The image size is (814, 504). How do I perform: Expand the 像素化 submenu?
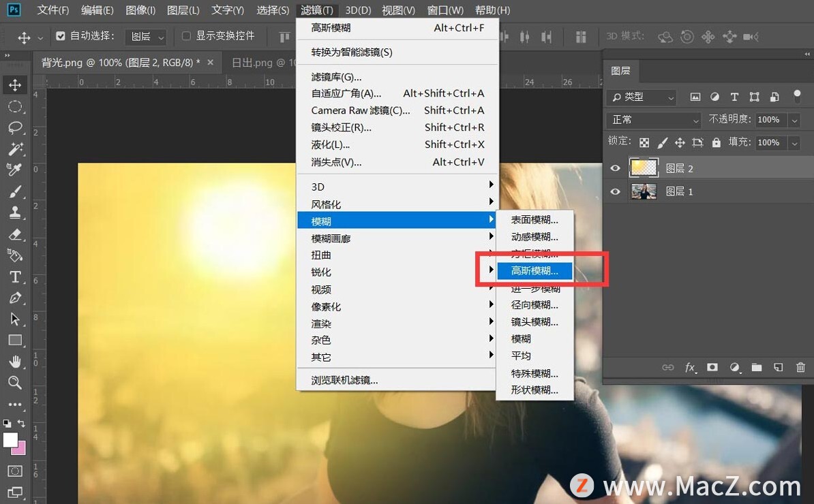(397, 306)
